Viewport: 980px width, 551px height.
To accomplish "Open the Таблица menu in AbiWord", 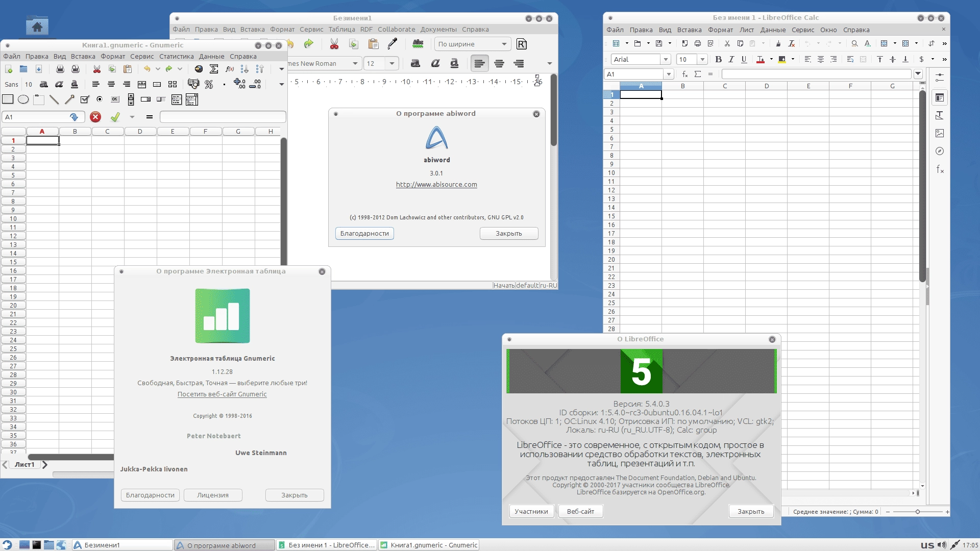I will 341,29.
